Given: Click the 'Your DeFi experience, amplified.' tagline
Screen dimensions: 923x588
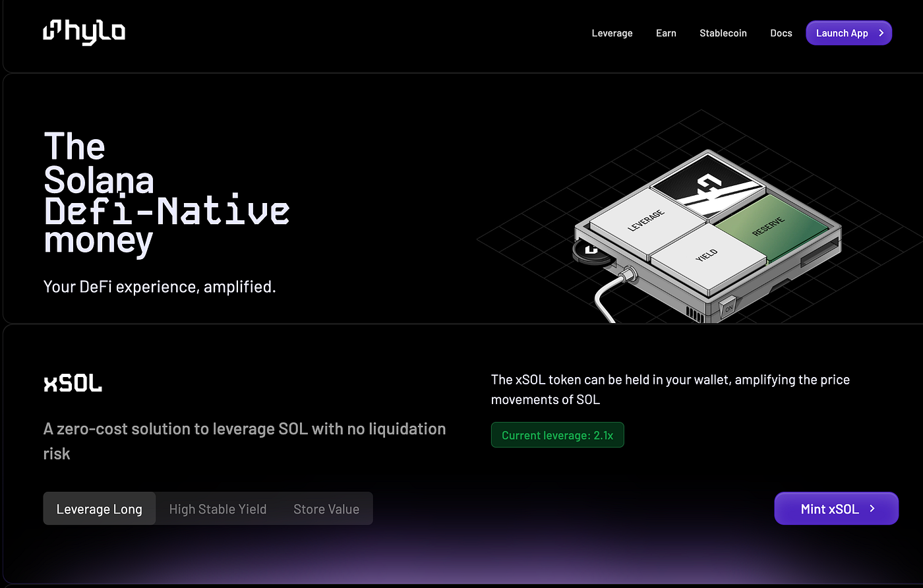Looking at the screenshot, I should coord(160,287).
